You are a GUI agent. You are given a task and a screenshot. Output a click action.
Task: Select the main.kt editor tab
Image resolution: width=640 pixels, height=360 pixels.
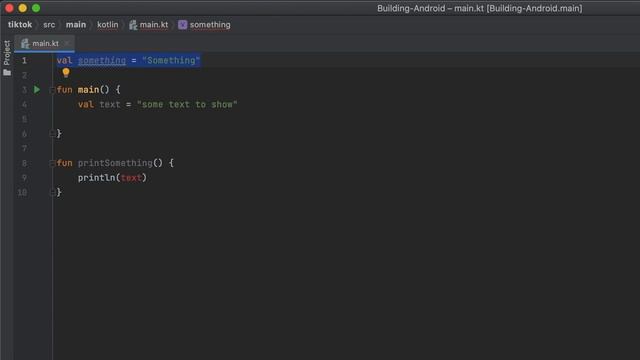pyautogui.click(x=44, y=43)
